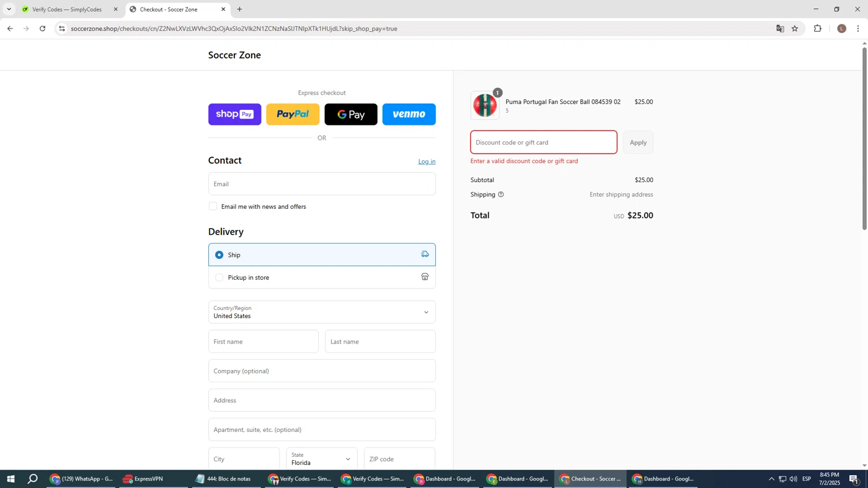Viewport: 868px width, 488px height.
Task: Bookmark this page with star icon
Action: (795, 28)
